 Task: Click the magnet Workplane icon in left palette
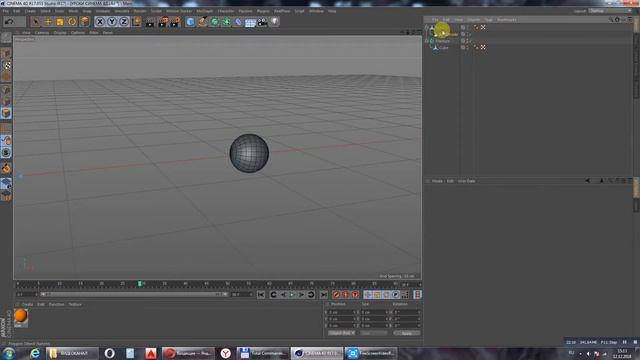pos(6,168)
